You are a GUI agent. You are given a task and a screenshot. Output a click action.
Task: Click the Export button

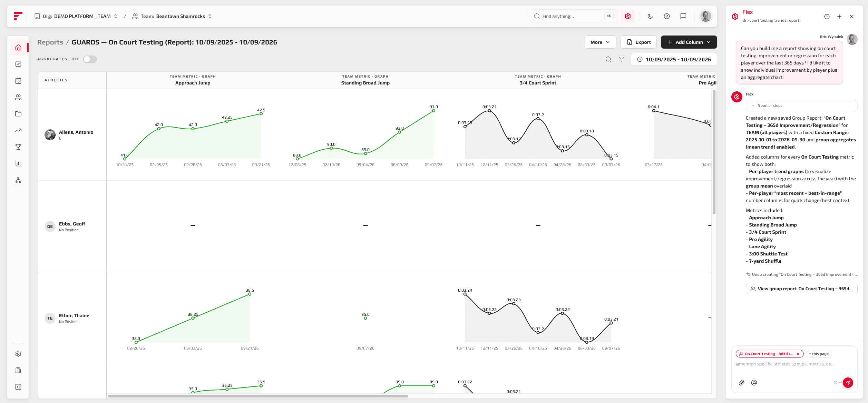coord(638,42)
